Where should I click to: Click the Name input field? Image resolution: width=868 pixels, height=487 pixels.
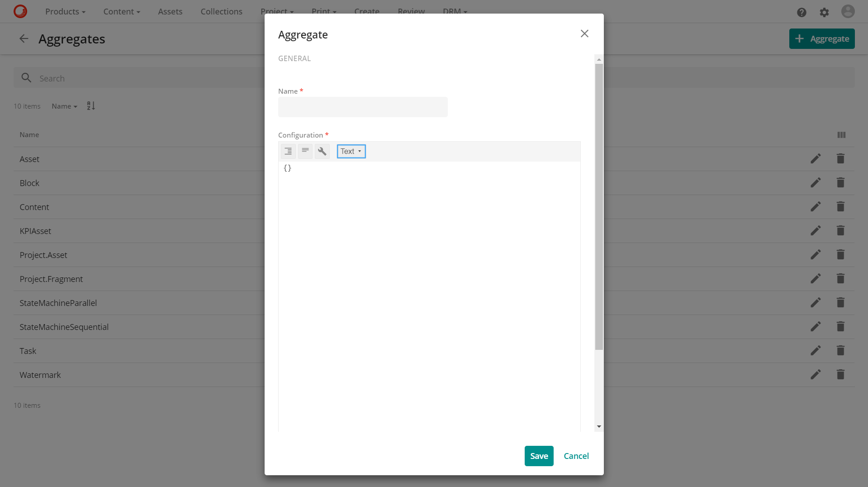[x=363, y=107]
